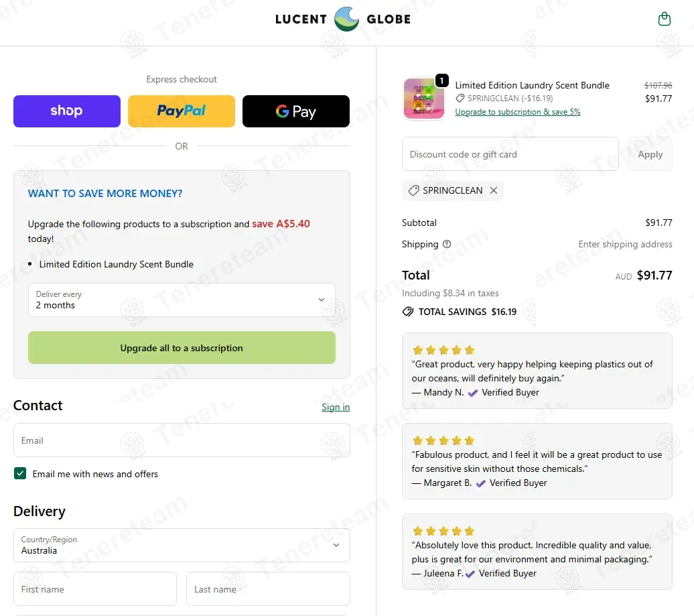Toggle the email news and offers checkbox

coord(20,474)
